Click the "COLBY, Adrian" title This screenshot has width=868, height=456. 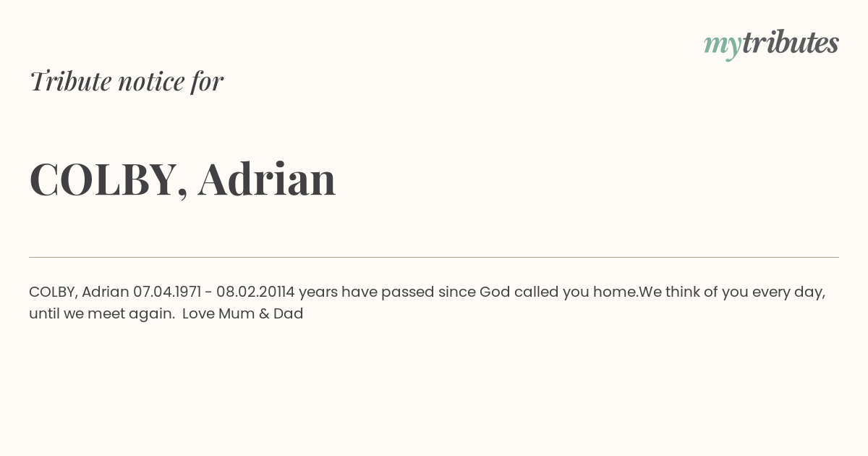click(x=183, y=179)
